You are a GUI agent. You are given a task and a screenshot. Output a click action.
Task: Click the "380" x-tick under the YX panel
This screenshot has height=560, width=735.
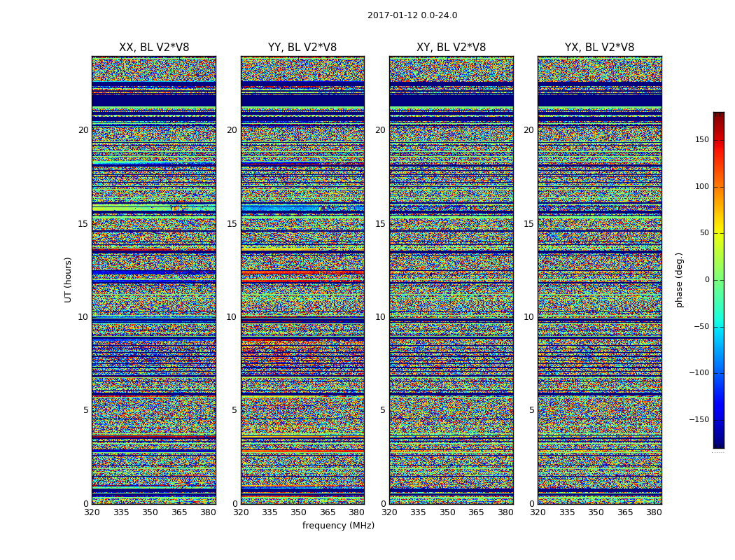[x=654, y=512]
